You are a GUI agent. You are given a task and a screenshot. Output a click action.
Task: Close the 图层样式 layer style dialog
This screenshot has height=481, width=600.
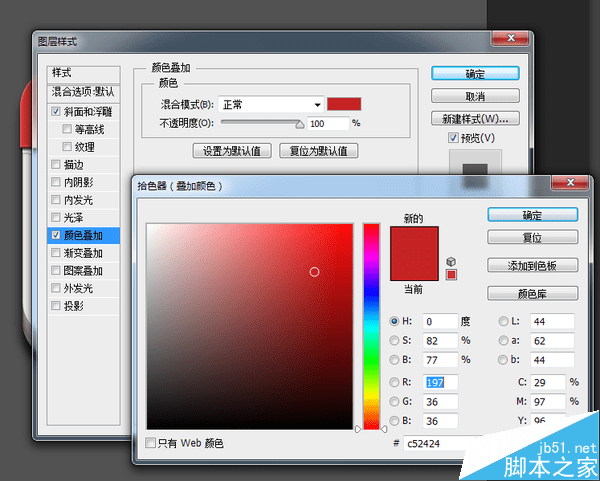(510, 38)
